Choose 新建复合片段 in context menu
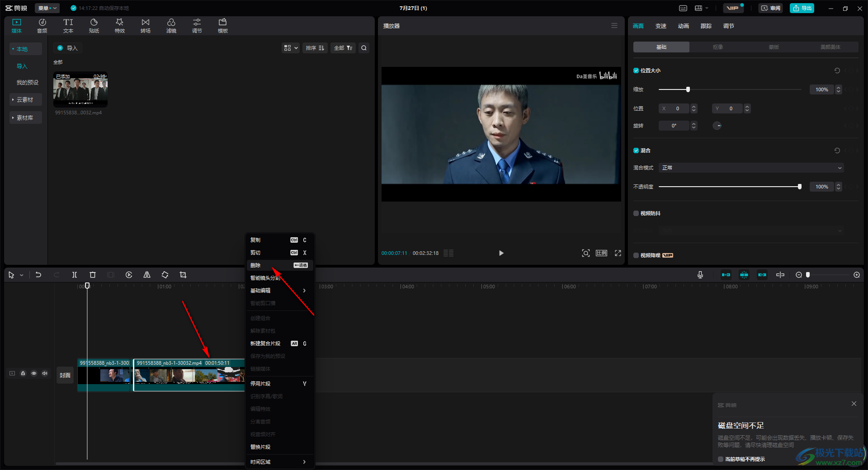Image resolution: width=868 pixels, height=470 pixels. point(279,343)
